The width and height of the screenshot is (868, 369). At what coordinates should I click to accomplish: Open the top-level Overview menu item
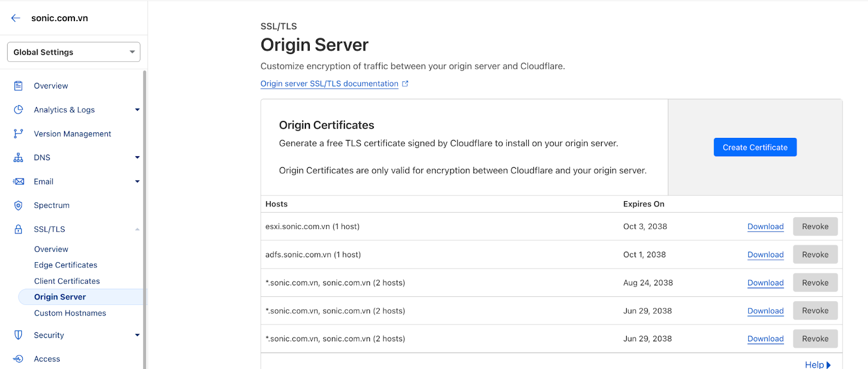click(51, 86)
